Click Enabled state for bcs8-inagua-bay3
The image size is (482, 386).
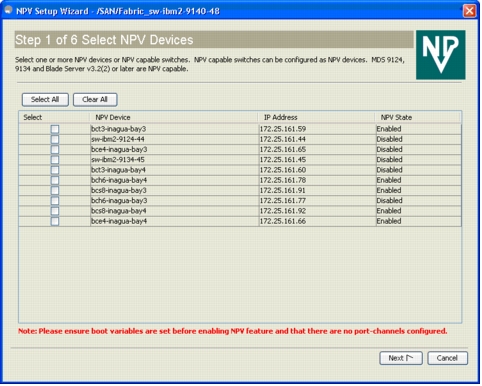389,190
